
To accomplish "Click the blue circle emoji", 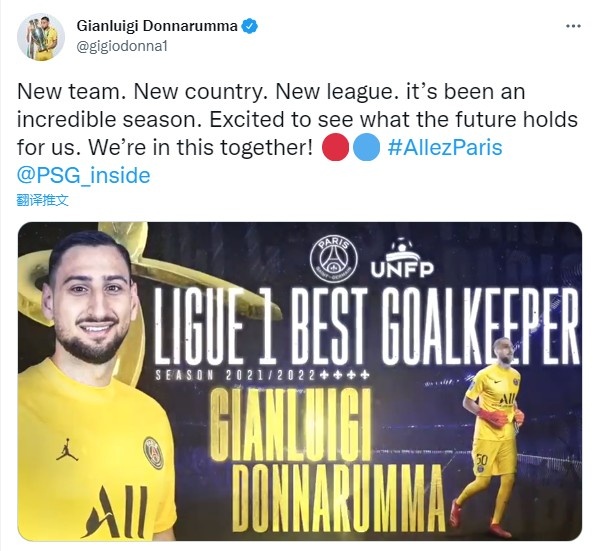I will click(367, 147).
